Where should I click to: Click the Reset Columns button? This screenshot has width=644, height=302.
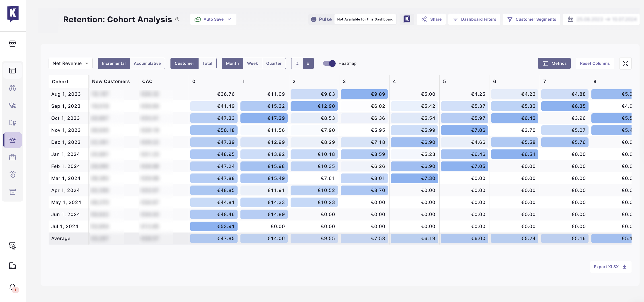coord(595,63)
